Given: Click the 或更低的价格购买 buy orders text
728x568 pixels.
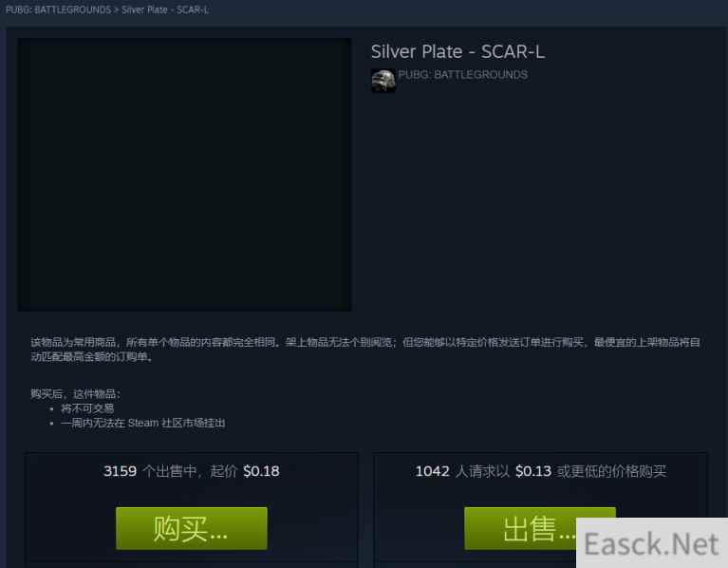Looking at the screenshot, I should 612,471.
